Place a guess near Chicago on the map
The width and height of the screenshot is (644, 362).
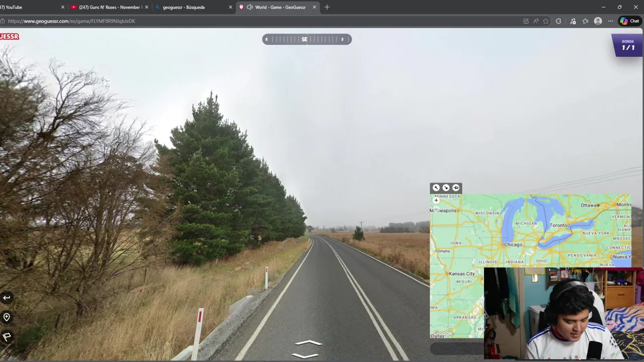tap(503, 244)
